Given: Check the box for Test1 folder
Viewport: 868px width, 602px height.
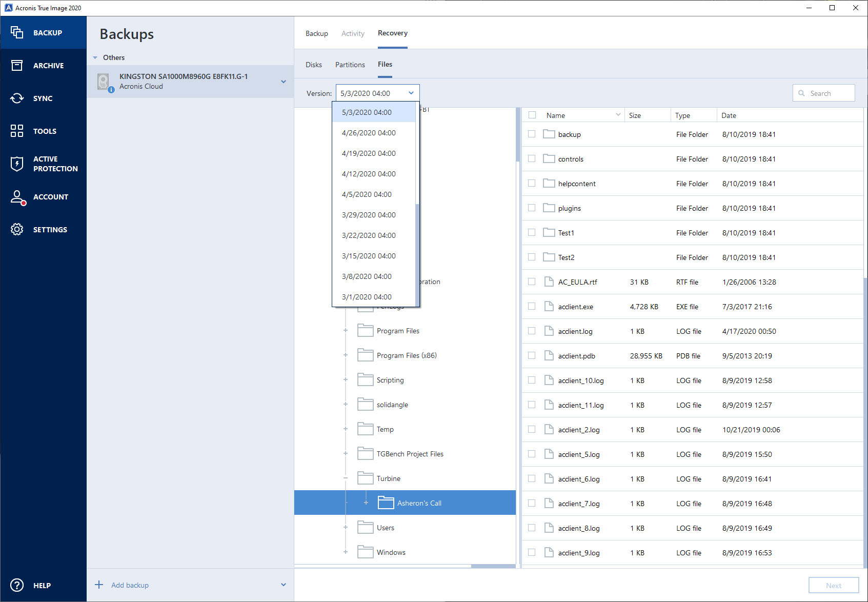Looking at the screenshot, I should [x=532, y=232].
